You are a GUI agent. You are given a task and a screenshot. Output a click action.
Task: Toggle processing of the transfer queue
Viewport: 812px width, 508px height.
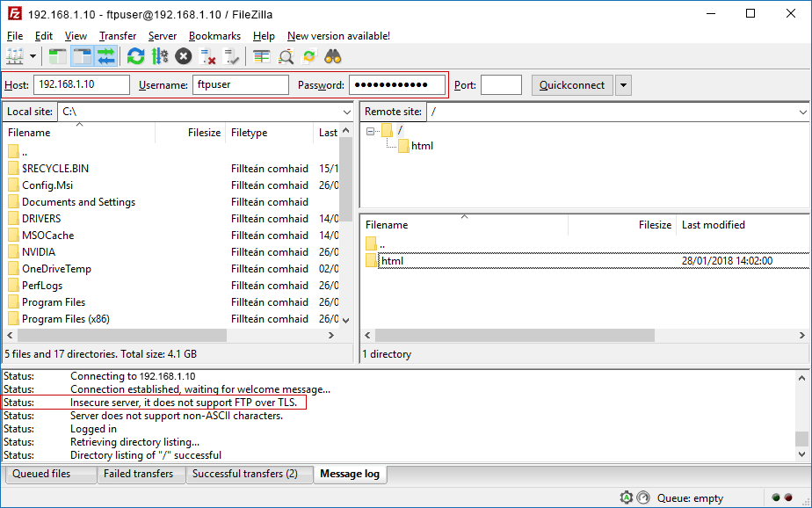click(x=160, y=55)
